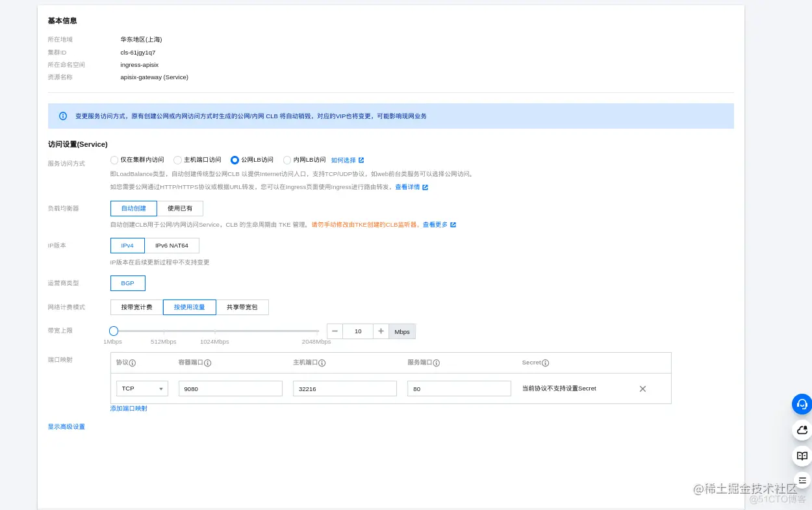This screenshot has height=510, width=812.
Task: Decrease bandwidth with the minus button
Action: click(x=335, y=331)
